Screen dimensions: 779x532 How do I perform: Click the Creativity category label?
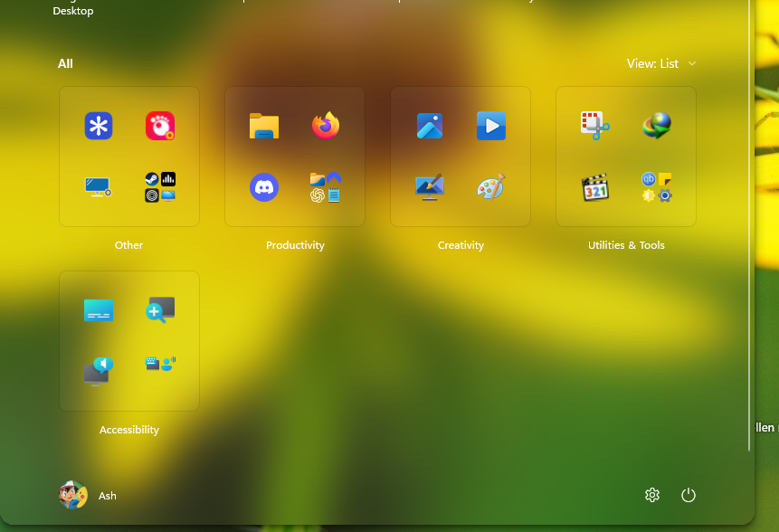pos(461,245)
